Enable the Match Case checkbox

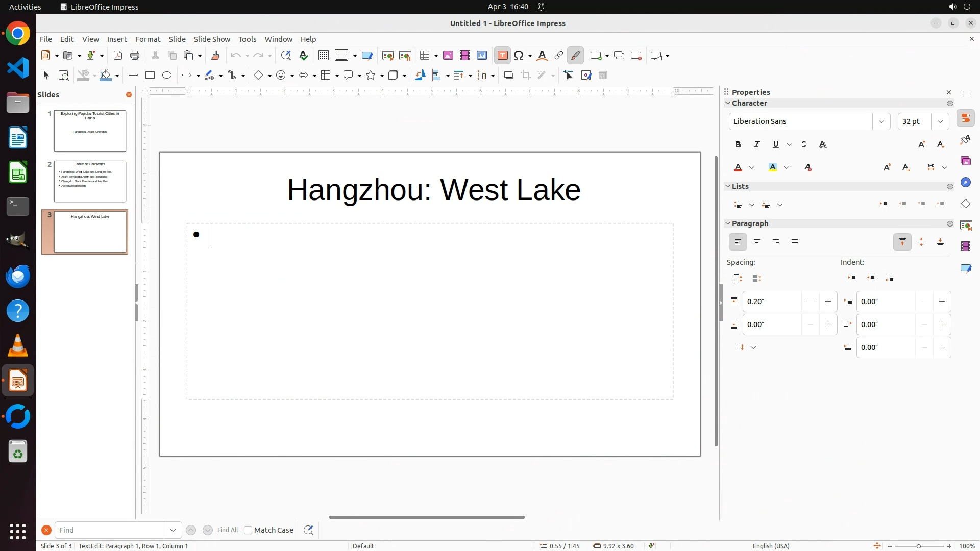[248, 530]
